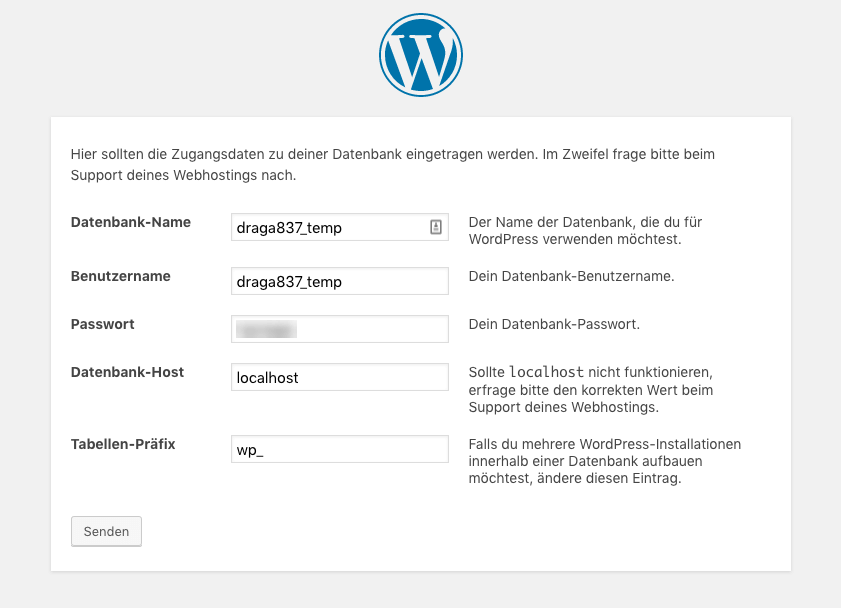Focus the Benutzername input field
The image size is (841, 608).
click(x=340, y=281)
